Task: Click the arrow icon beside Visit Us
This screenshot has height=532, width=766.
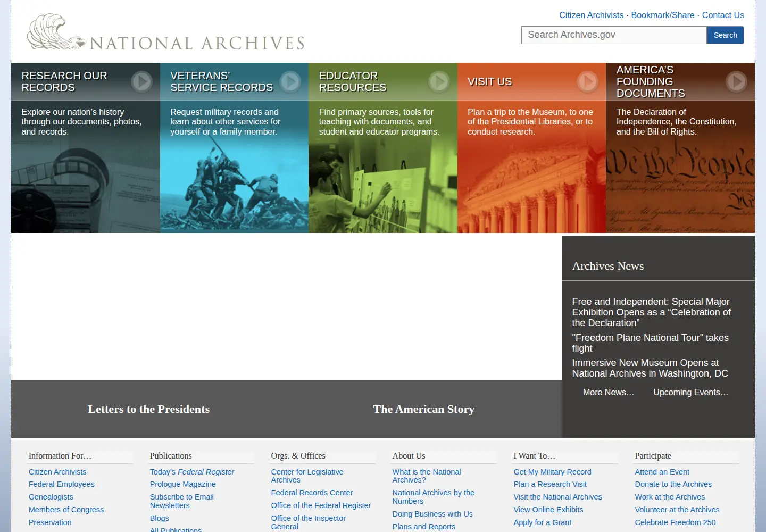Action: 588,82
